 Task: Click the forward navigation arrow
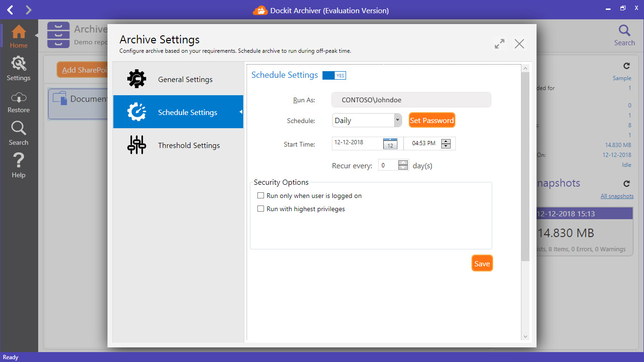pos(28,9)
